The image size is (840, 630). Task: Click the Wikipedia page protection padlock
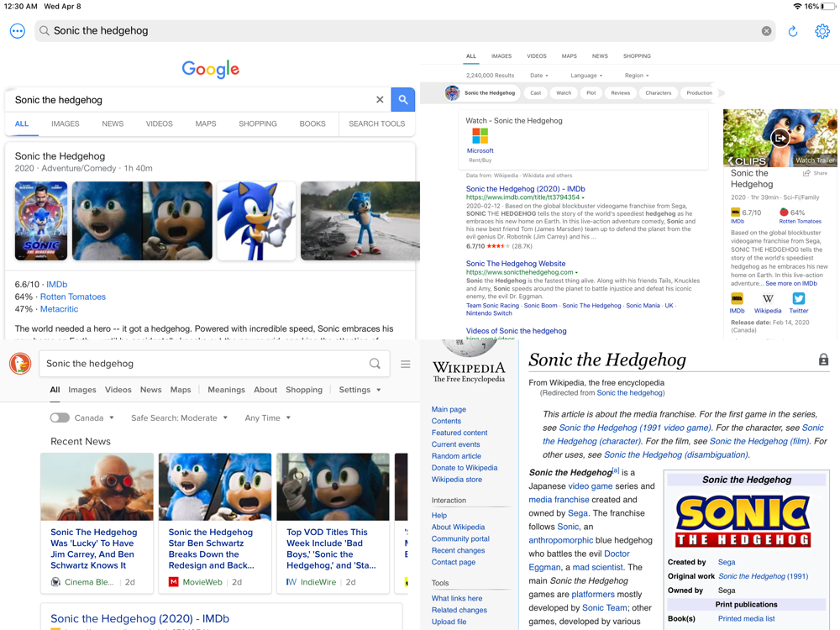(x=823, y=360)
